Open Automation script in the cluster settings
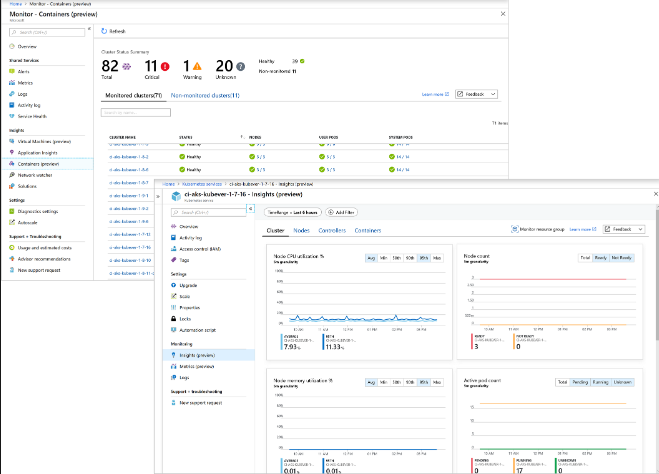The width and height of the screenshot is (659, 474). click(x=198, y=330)
